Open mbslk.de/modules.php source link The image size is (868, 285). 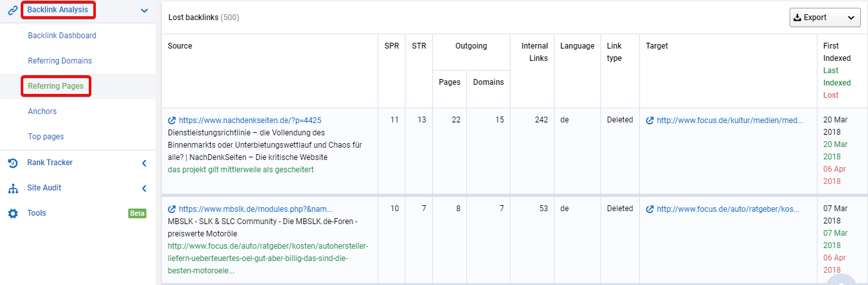(x=256, y=209)
